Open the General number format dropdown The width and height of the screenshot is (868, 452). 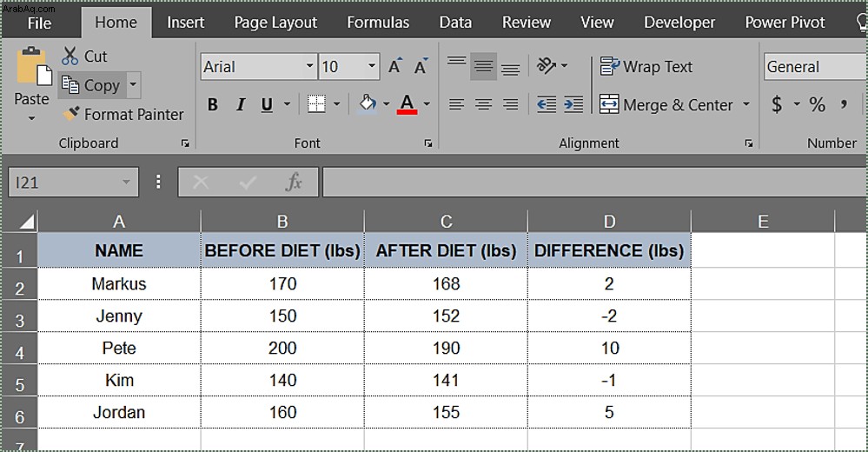pos(815,66)
